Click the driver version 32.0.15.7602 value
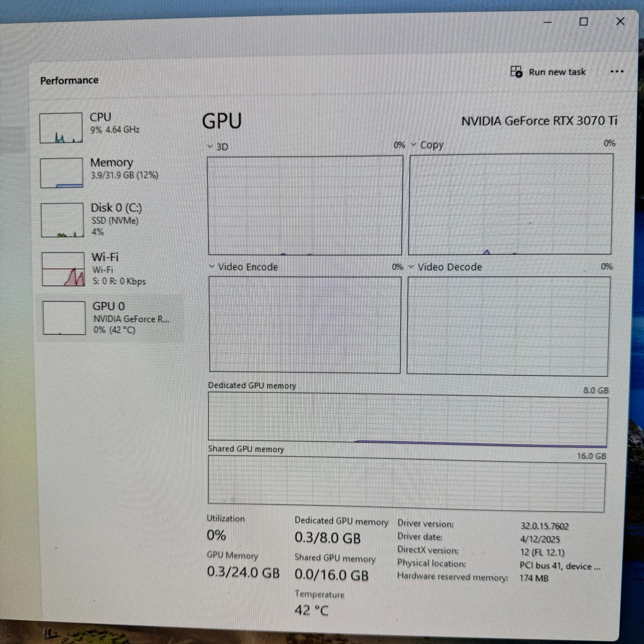 (545, 526)
